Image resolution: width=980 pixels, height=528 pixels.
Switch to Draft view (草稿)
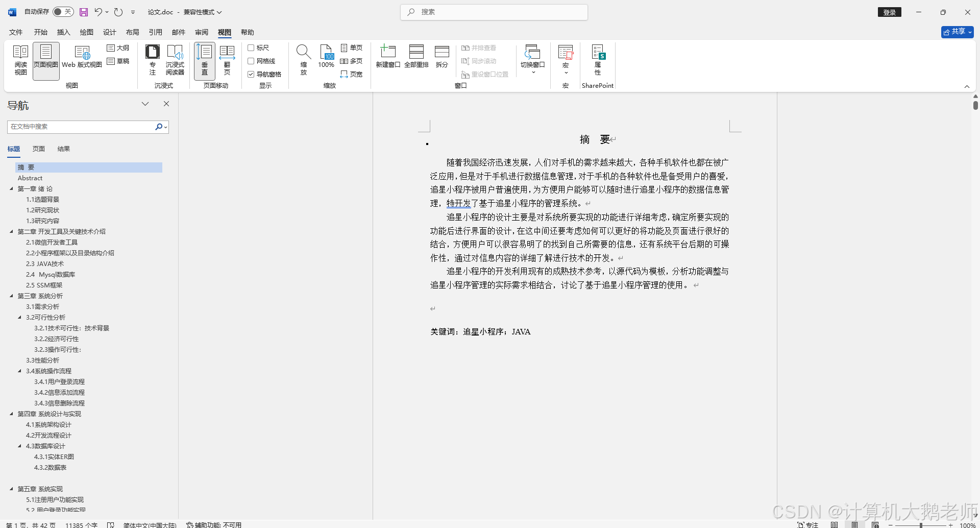(x=118, y=61)
